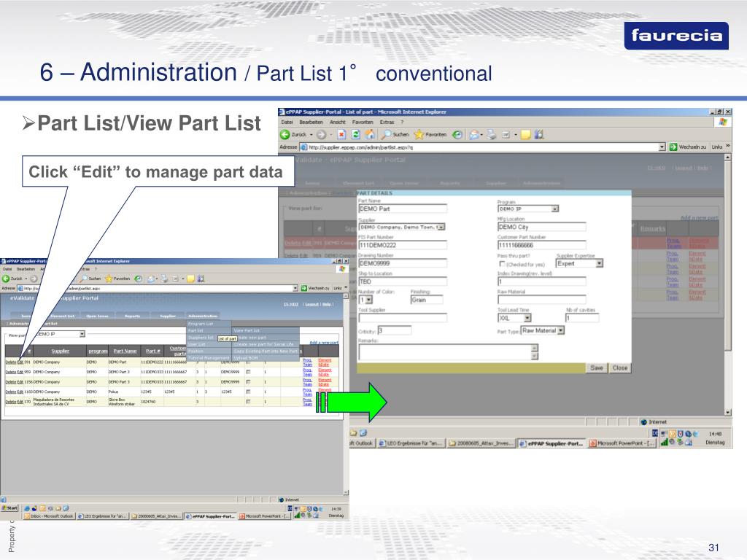
Task: Click the Part Name input field
Action: [403, 209]
